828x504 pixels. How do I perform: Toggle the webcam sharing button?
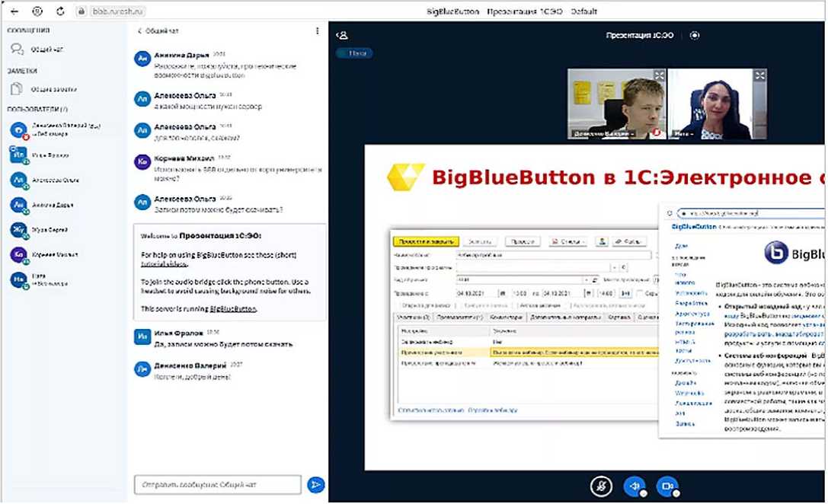667,486
